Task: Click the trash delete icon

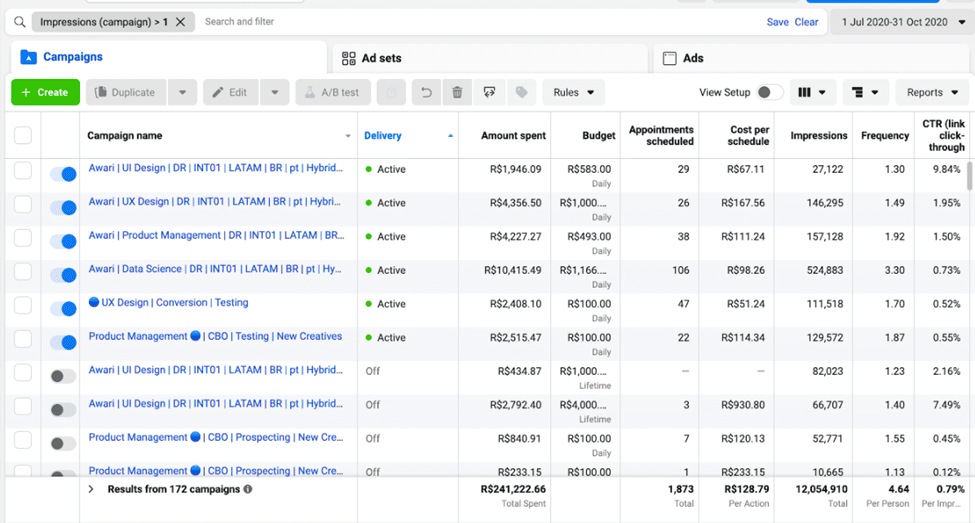Action: [457, 92]
